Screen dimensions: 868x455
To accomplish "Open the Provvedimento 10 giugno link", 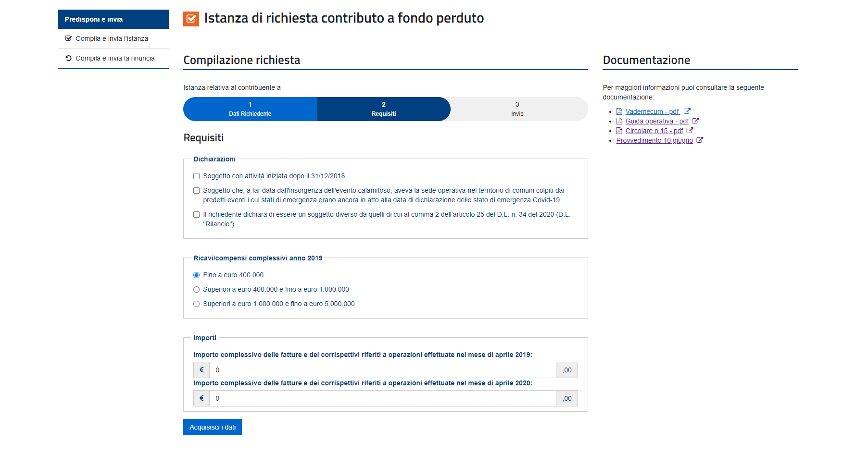I will click(x=654, y=140).
